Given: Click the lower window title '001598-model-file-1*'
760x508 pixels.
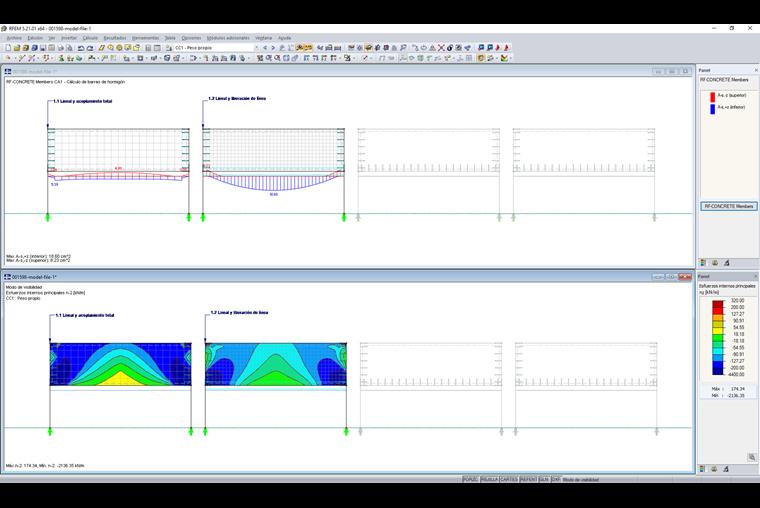Looking at the screenshot, I should click(34, 277).
